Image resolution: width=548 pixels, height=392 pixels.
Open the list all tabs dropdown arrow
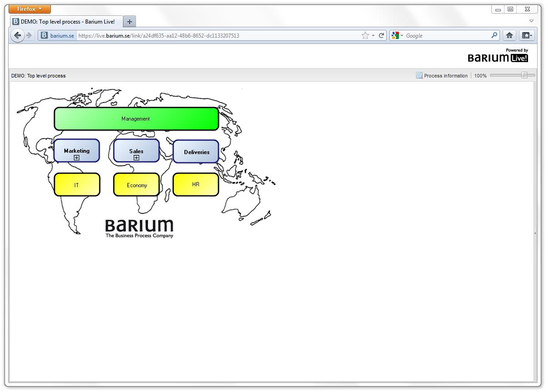coord(531,21)
